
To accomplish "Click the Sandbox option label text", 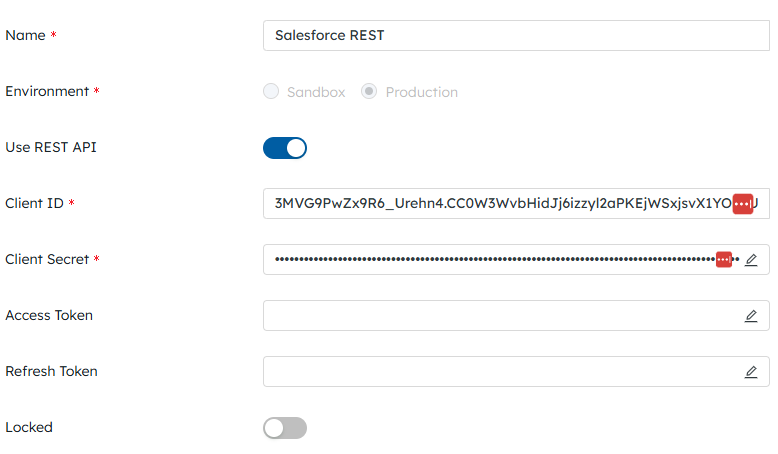I will click(x=316, y=92).
